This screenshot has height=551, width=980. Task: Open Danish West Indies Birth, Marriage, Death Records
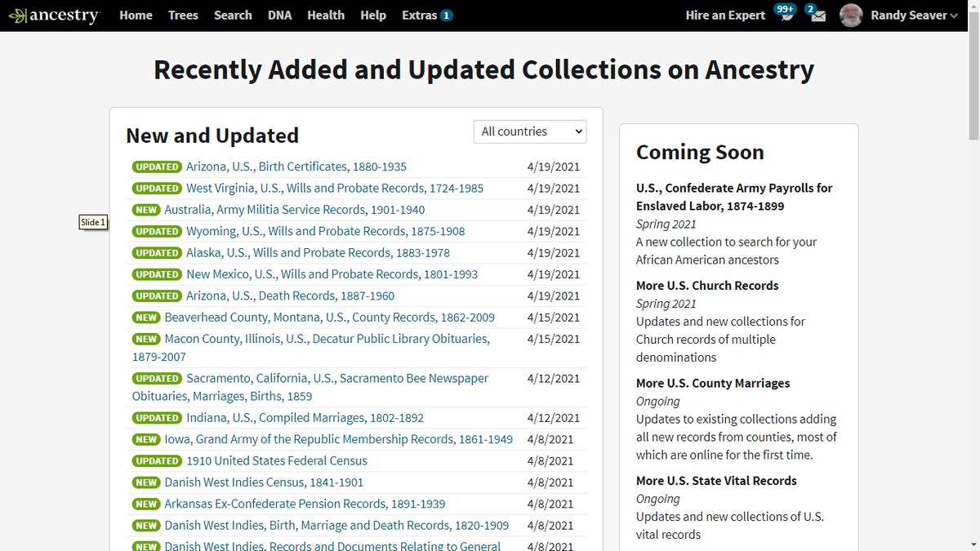pos(336,526)
